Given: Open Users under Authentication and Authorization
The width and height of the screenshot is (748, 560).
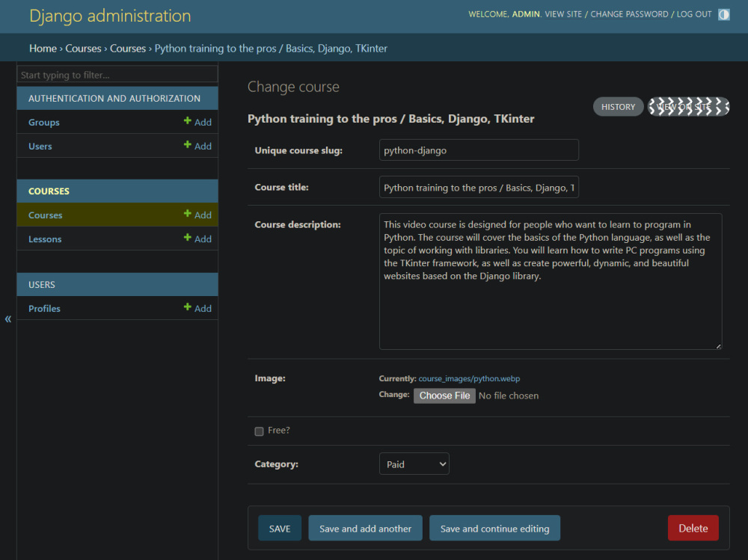Looking at the screenshot, I should click(x=40, y=146).
